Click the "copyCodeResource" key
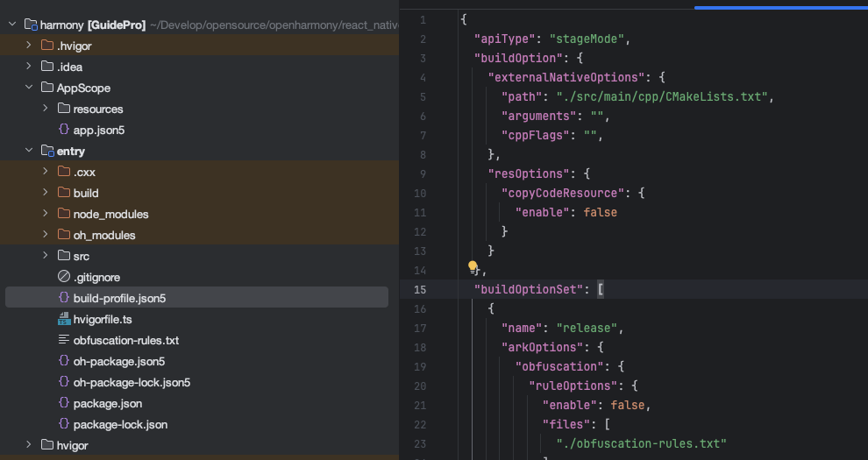 [563, 193]
